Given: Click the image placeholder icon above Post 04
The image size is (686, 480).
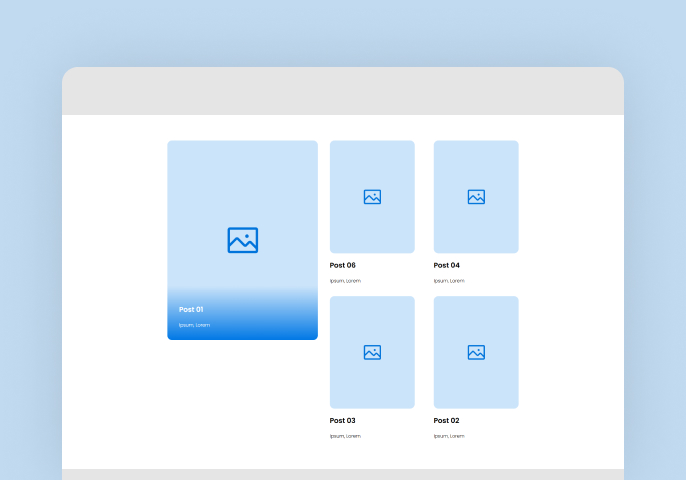Looking at the screenshot, I should pos(476,197).
